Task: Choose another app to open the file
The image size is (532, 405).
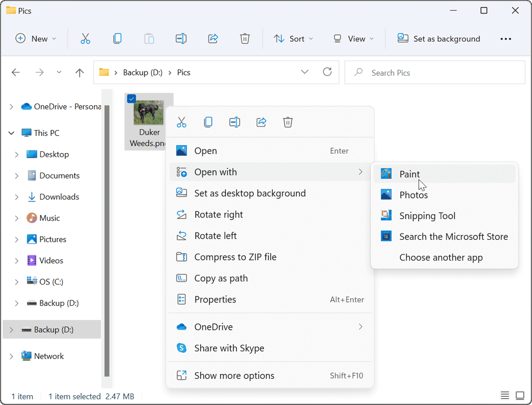Action: point(441,257)
